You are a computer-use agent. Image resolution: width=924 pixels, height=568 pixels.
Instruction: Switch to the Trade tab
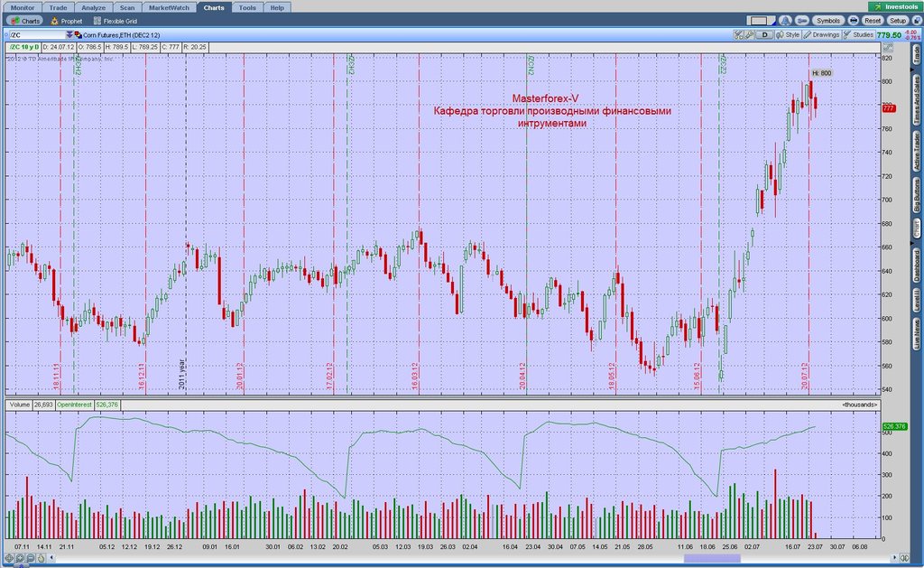click(x=58, y=7)
